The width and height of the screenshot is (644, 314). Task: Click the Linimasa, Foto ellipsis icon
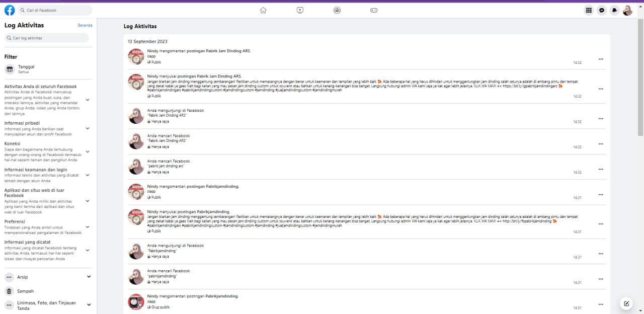point(9,305)
